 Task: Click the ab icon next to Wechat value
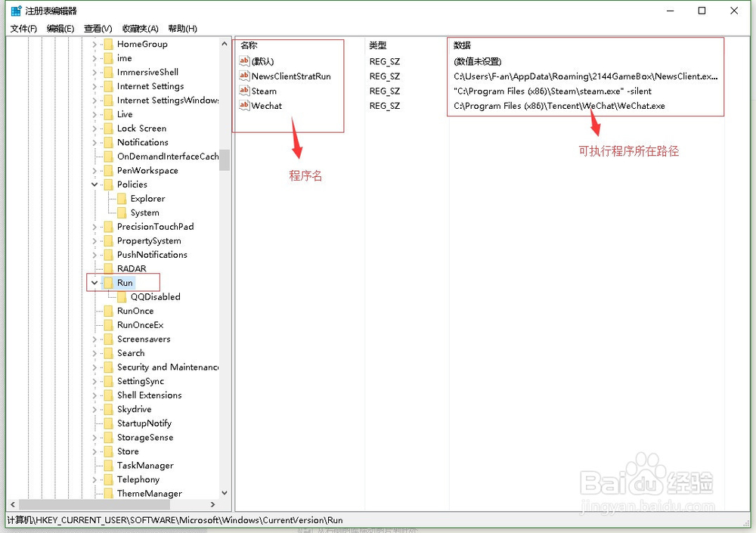pyautogui.click(x=243, y=106)
